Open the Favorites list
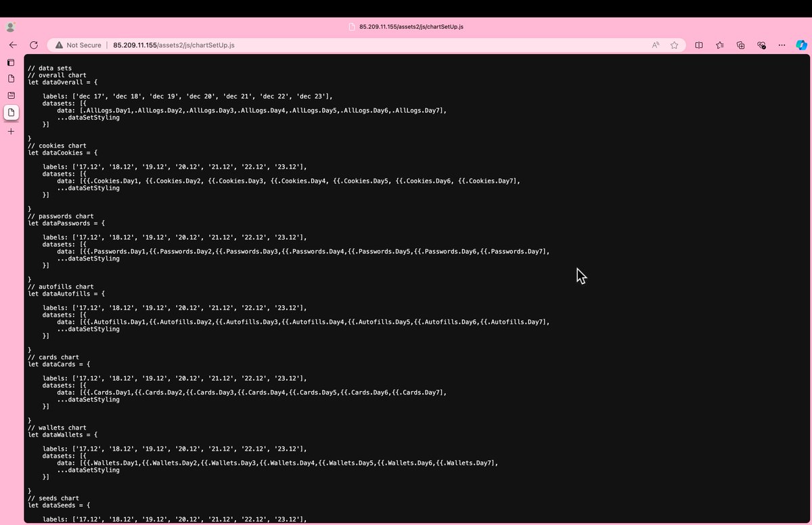This screenshot has height=525, width=812. (720, 45)
